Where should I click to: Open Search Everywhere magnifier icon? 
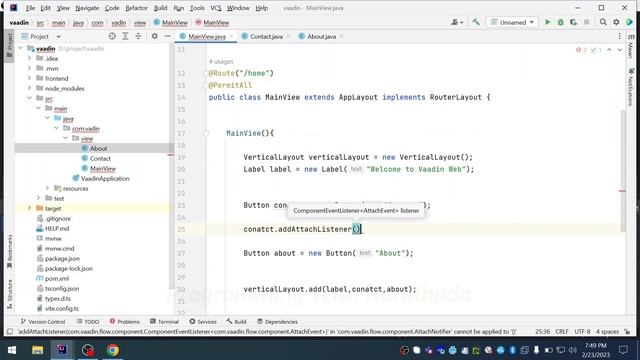tap(603, 22)
